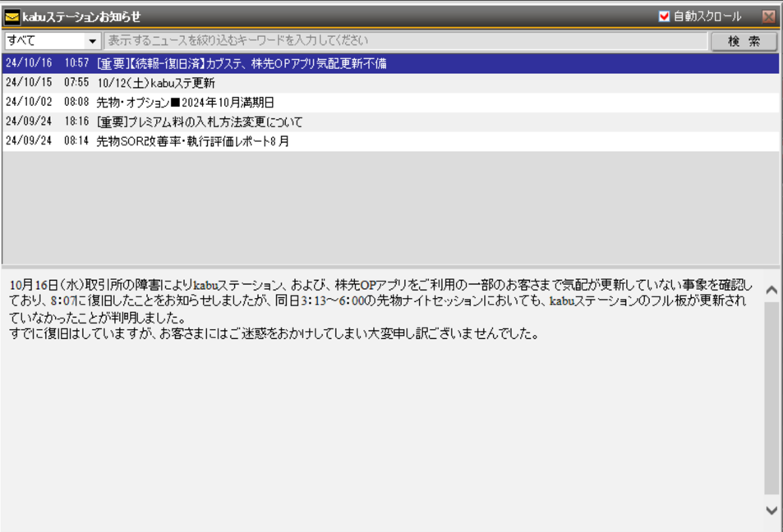This screenshot has width=783, height=532.
Task: Open the 先物・オプション 2024年10月満期日 notice
Action: 391,103
